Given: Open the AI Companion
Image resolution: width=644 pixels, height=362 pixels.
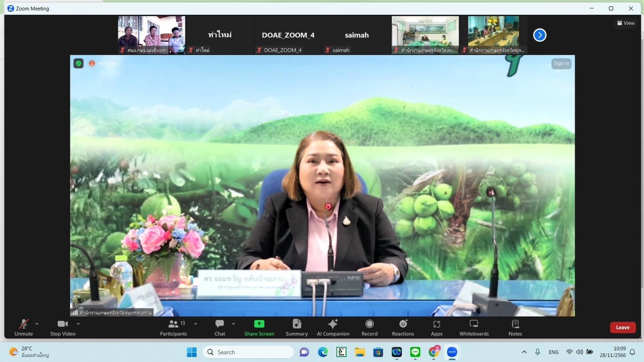Looking at the screenshot, I should pos(333,327).
